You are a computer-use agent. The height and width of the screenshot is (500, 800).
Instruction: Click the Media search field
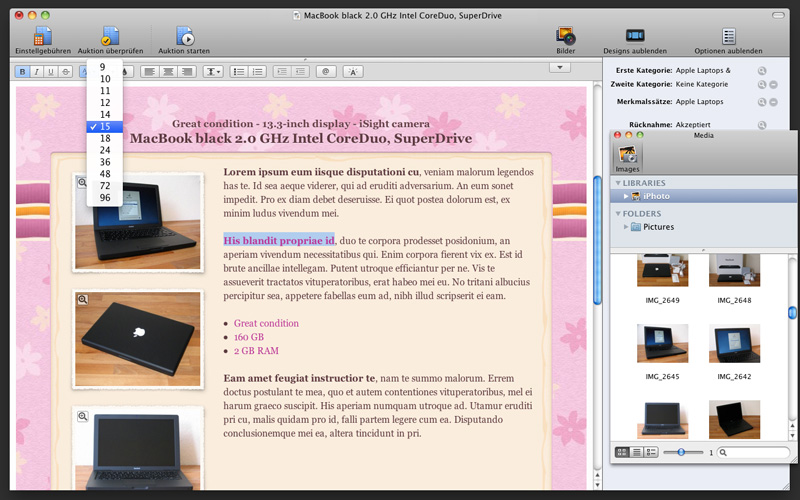[x=753, y=452]
